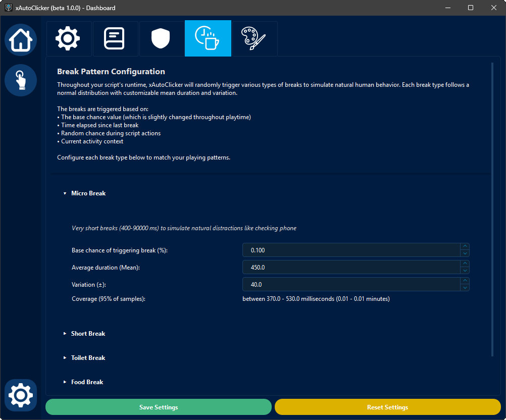The image size is (506, 420).
Task: Expand the Food Break section
Action: (x=87, y=382)
